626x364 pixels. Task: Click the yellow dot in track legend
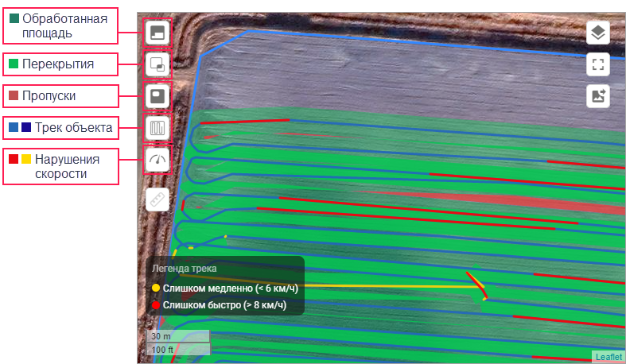click(x=156, y=288)
